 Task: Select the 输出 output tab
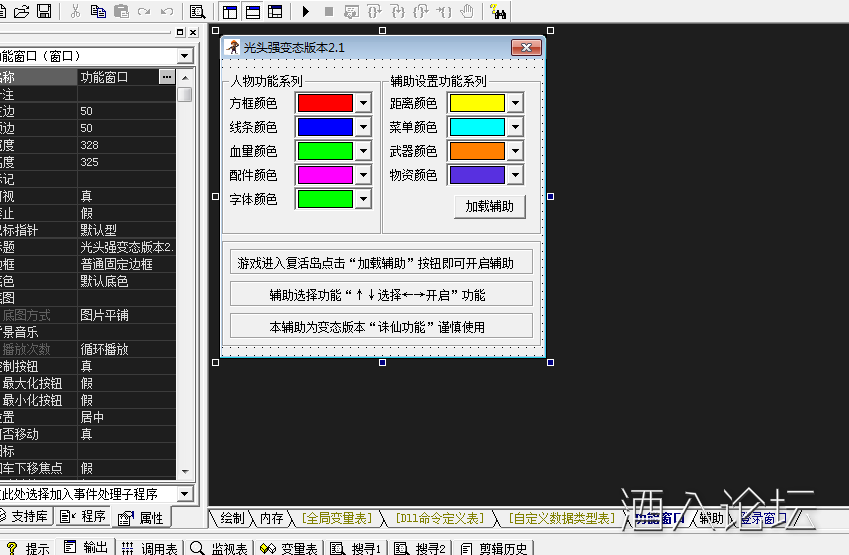point(88,548)
